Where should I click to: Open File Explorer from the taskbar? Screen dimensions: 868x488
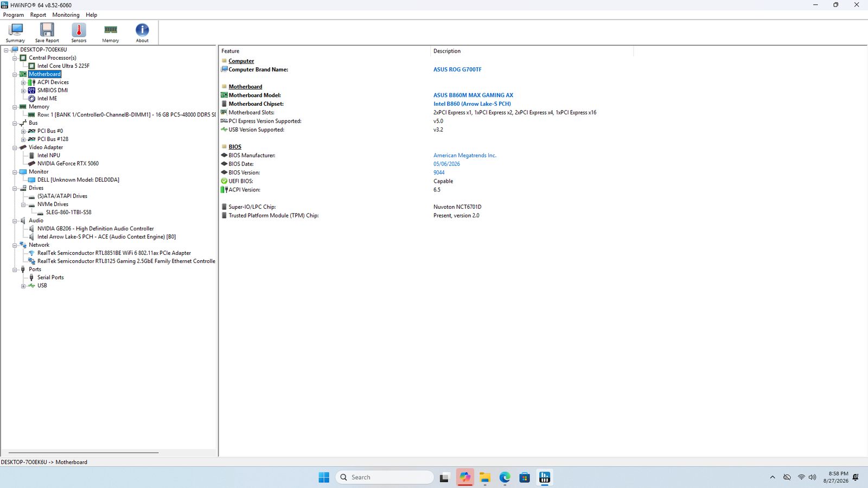click(x=485, y=477)
